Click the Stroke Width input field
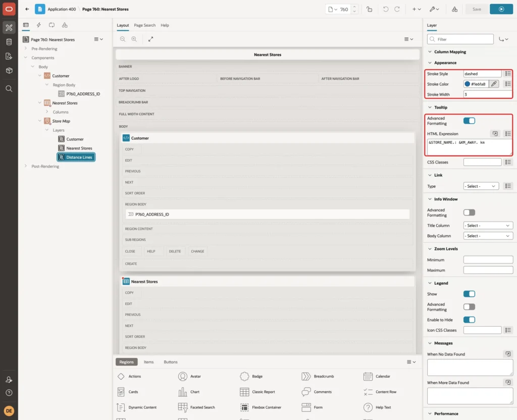517x420 pixels. tap(488, 94)
